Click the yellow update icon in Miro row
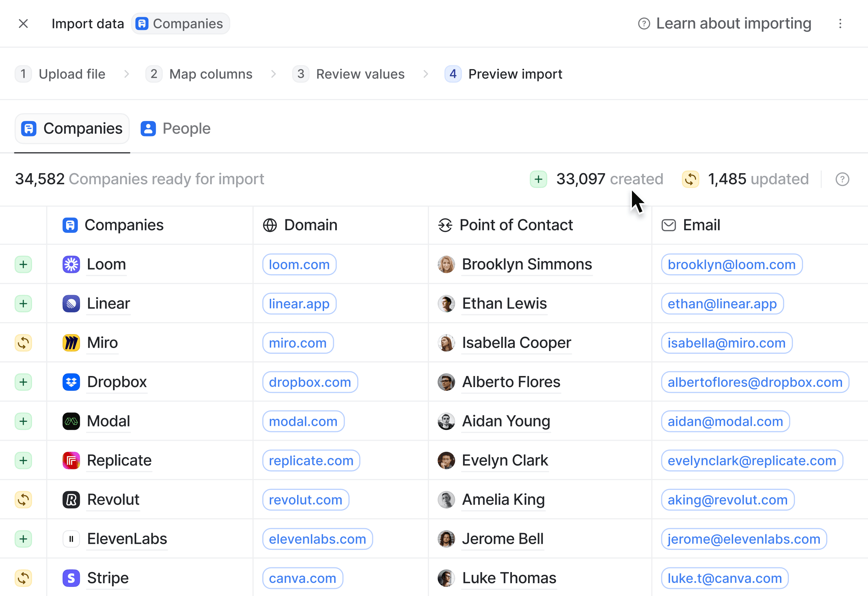The image size is (868, 596). [23, 343]
